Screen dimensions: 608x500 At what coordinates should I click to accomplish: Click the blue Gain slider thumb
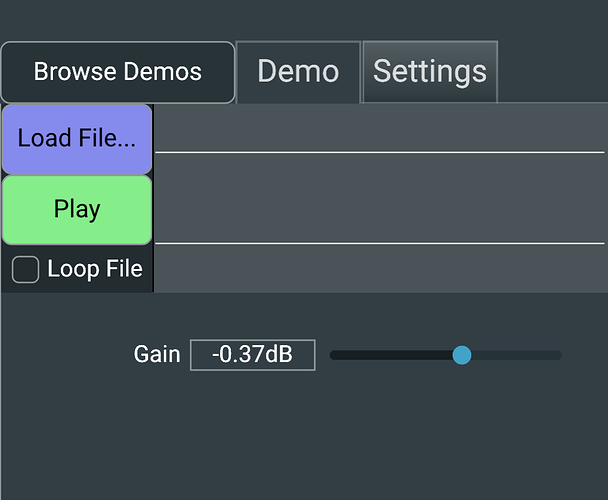coord(461,355)
